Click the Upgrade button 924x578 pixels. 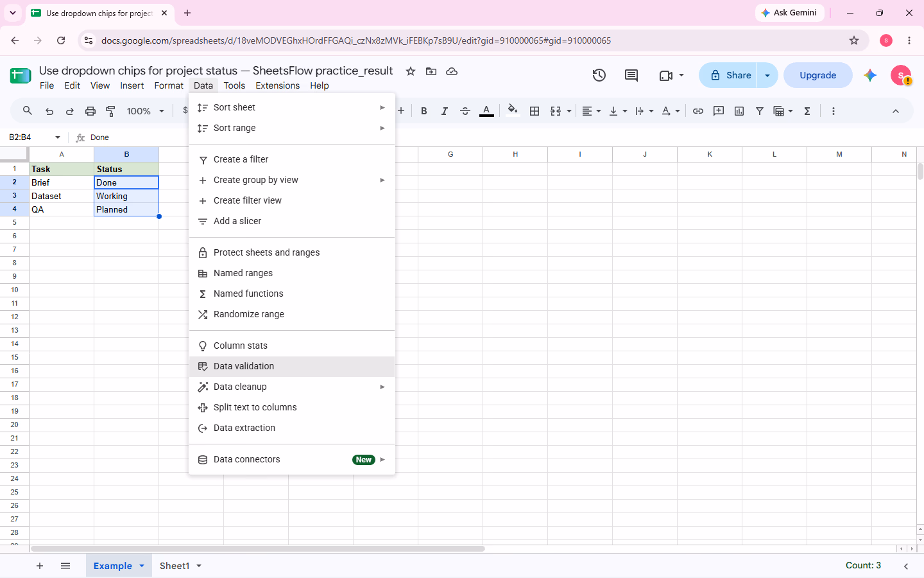(x=818, y=75)
